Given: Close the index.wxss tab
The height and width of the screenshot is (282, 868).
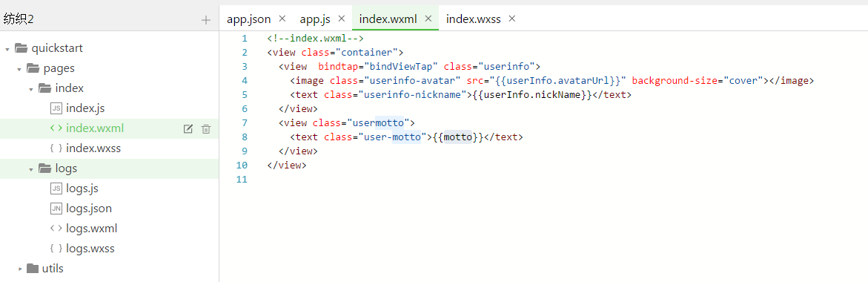Looking at the screenshot, I should tap(512, 19).
